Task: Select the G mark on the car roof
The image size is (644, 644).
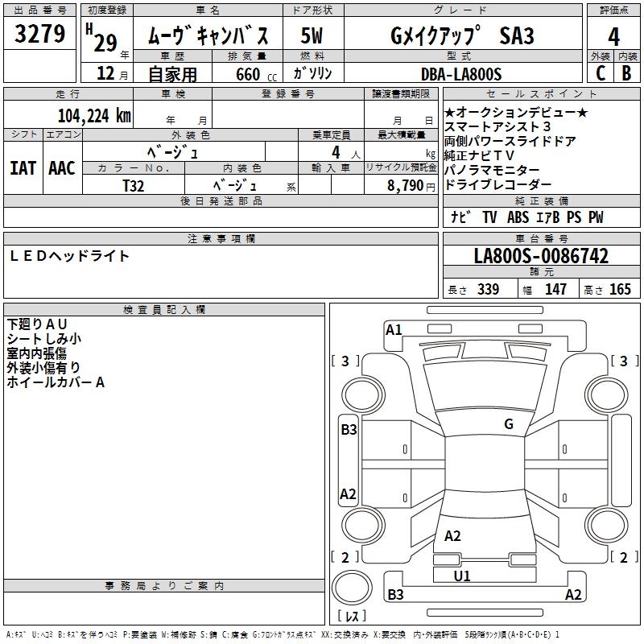Action: pos(508,424)
